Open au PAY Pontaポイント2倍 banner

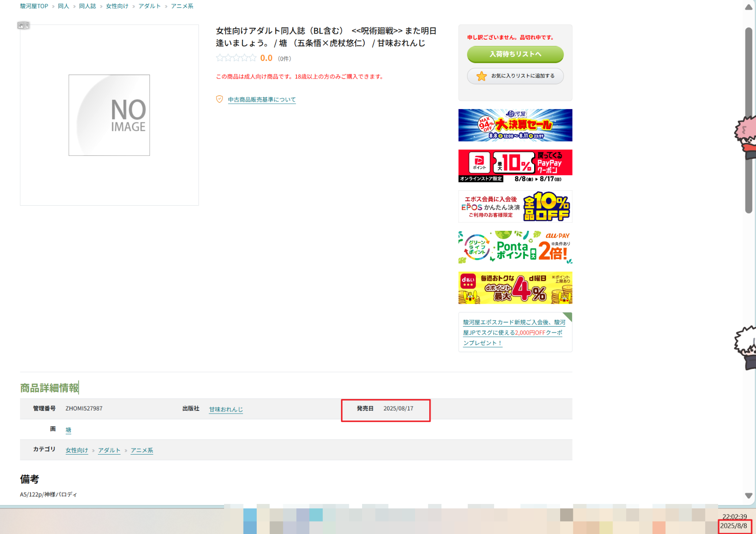[515, 247]
